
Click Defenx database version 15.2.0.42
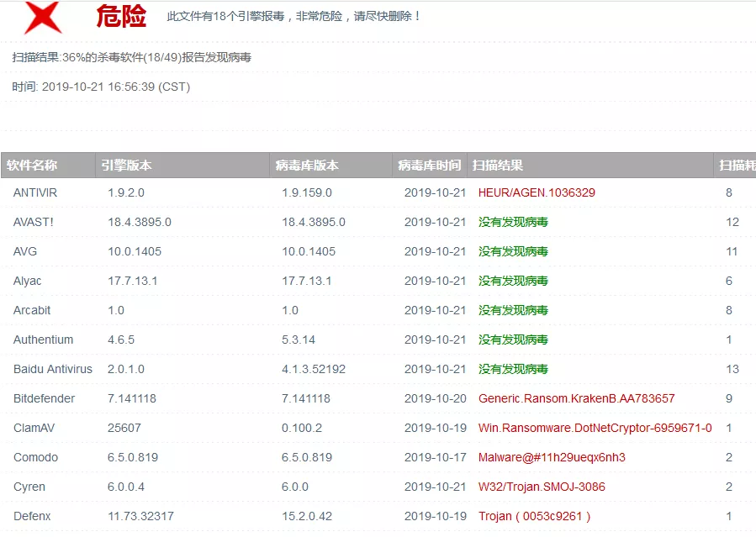307,516
